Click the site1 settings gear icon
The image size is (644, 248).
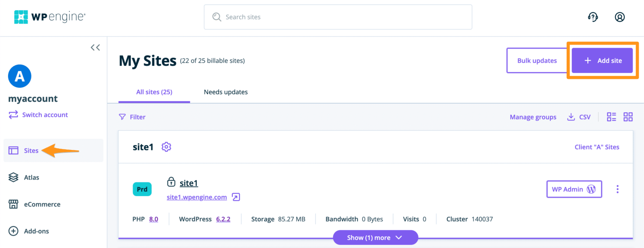[x=166, y=147]
